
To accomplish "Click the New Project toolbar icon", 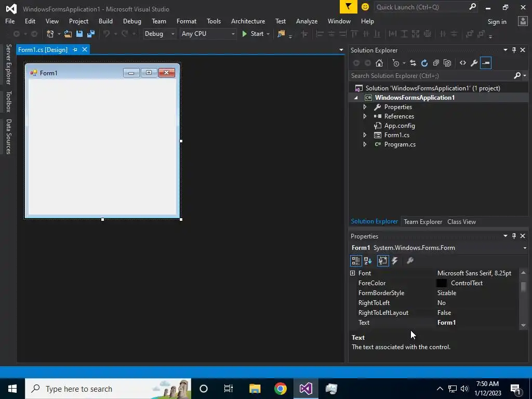I will tap(50, 34).
